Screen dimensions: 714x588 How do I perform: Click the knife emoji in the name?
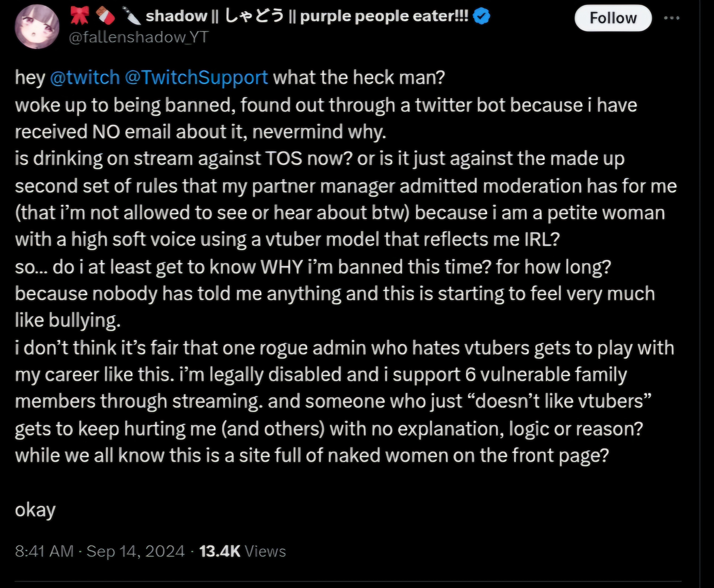pos(132,16)
